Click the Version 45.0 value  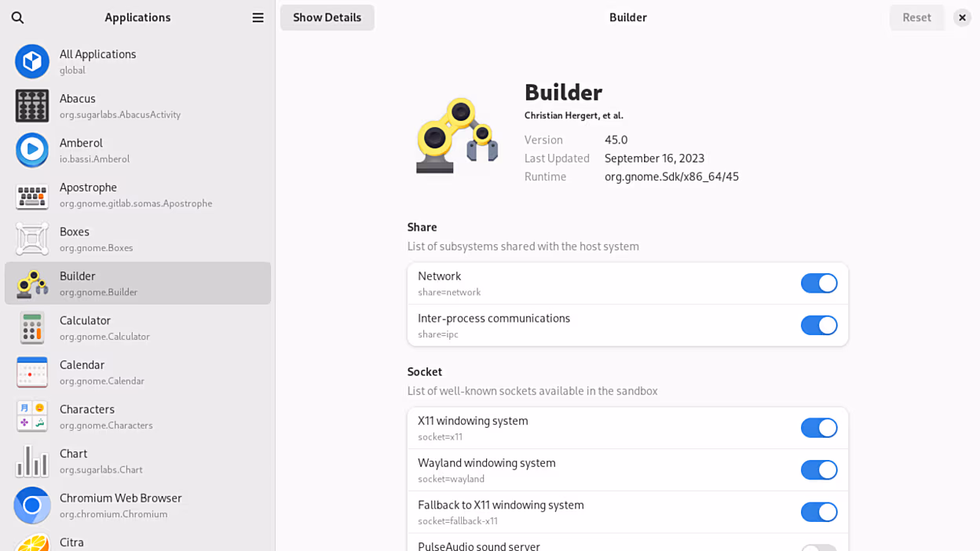[616, 140]
